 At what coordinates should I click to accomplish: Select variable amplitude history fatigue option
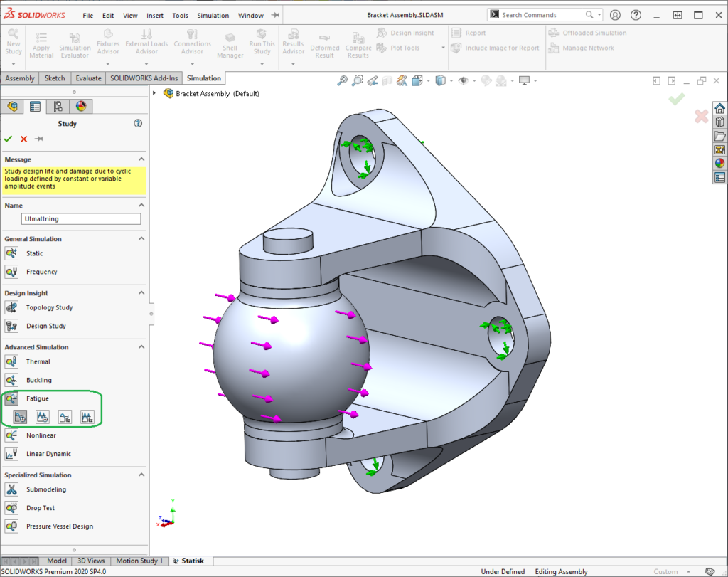(43, 417)
